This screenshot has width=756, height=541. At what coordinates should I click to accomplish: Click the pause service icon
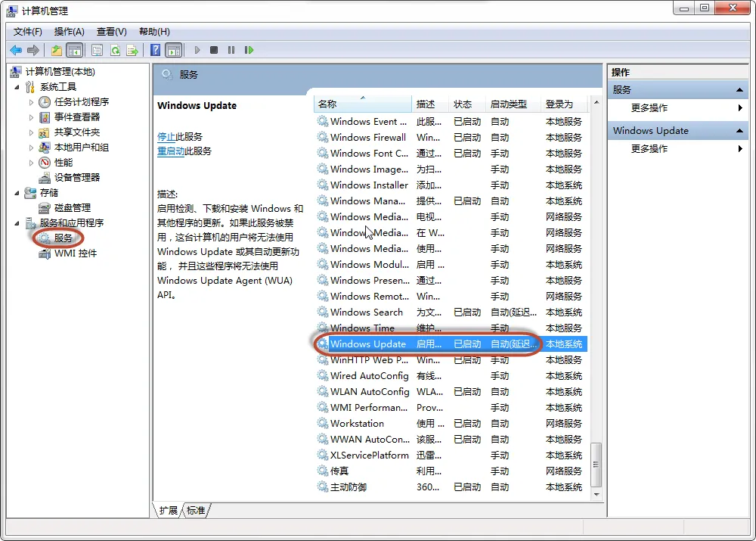[231, 50]
